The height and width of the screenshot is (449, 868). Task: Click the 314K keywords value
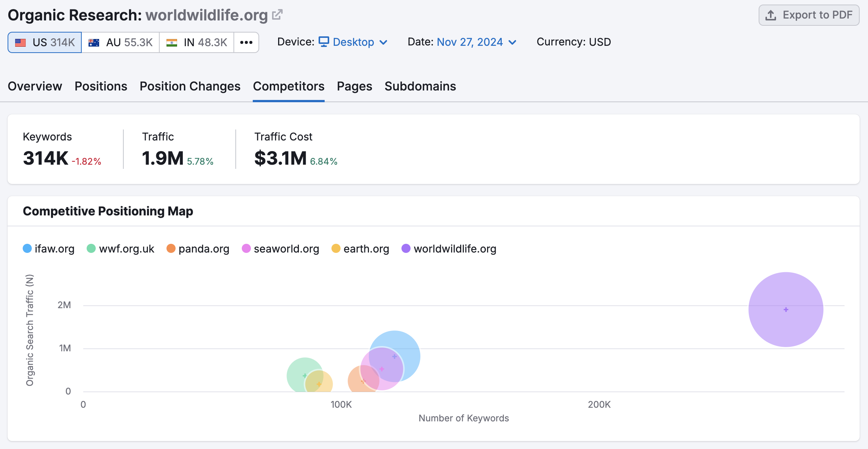46,158
